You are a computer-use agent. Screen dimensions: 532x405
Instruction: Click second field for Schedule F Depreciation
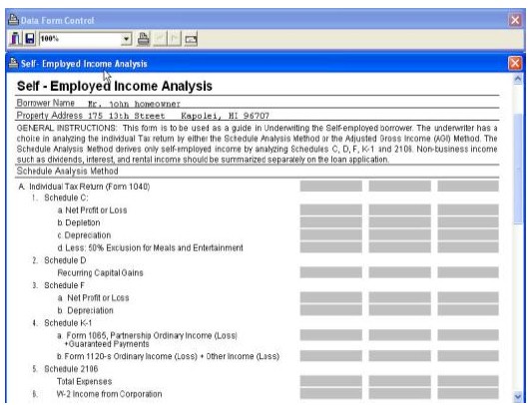point(399,310)
